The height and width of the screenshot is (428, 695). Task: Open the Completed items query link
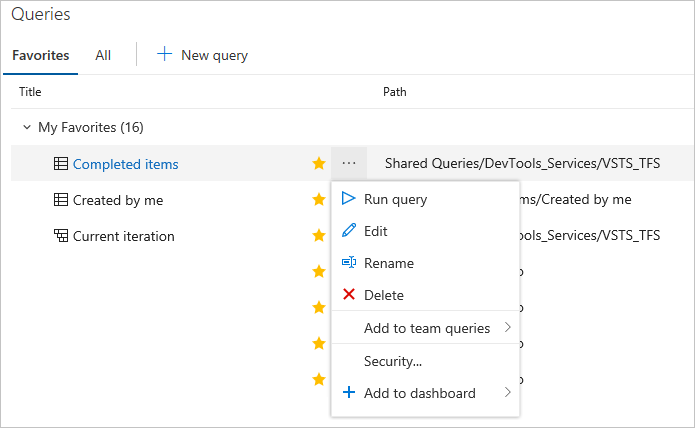126,164
